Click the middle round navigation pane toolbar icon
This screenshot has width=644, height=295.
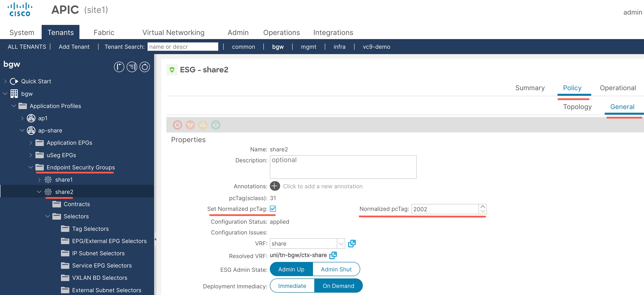[x=132, y=67]
